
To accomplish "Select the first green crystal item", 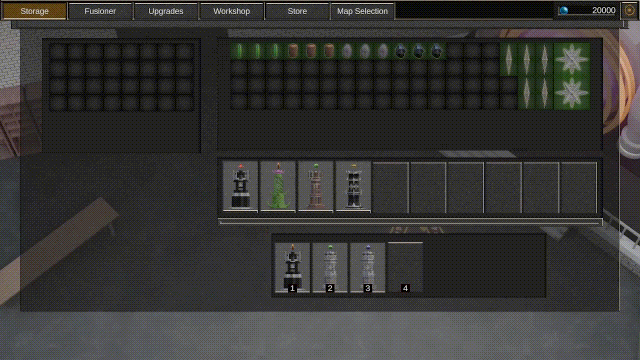I will tap(239, 51).
